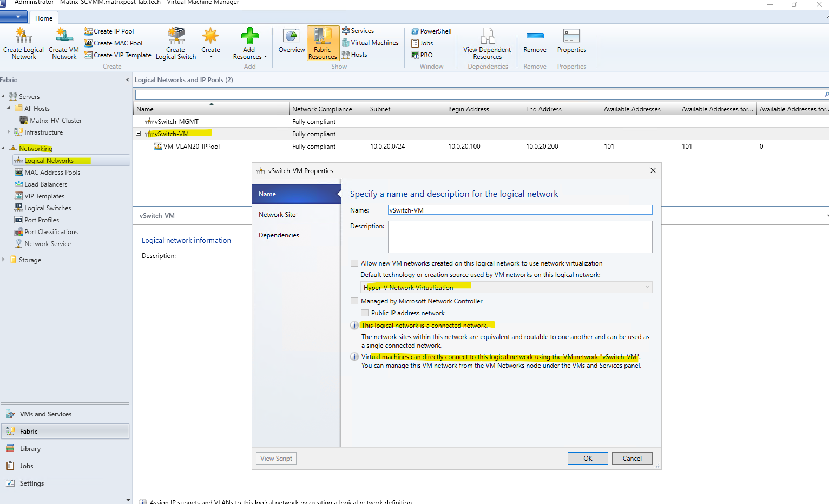Expand the Storage tree node

[3, 260]
